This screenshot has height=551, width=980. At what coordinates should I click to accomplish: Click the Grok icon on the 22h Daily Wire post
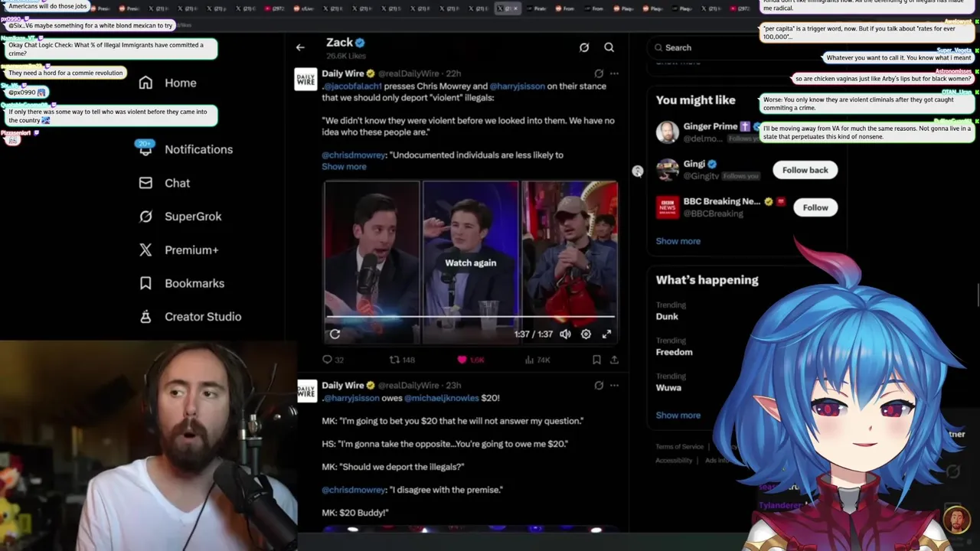click(x=599, y=73)
